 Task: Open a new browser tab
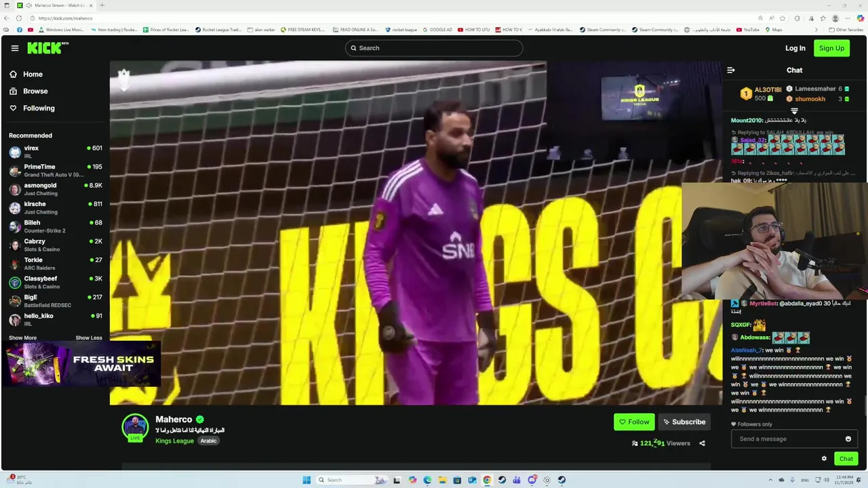coord(102,5)
